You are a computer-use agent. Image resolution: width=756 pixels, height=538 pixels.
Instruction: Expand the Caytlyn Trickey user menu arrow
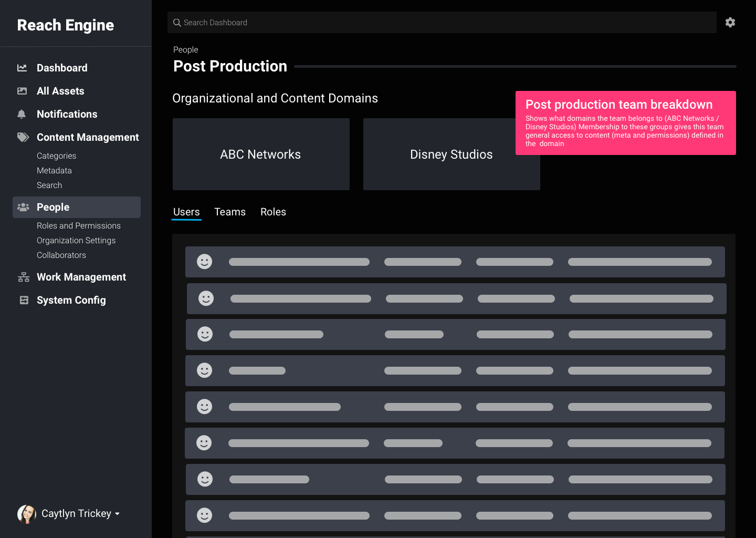(117, 514)
